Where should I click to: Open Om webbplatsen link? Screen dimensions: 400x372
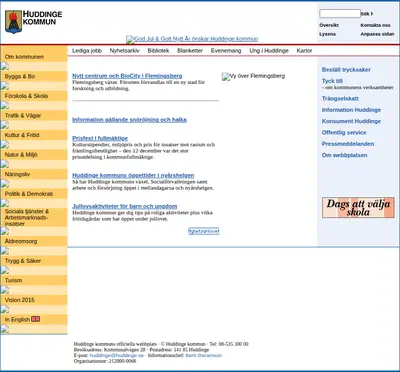345,155
